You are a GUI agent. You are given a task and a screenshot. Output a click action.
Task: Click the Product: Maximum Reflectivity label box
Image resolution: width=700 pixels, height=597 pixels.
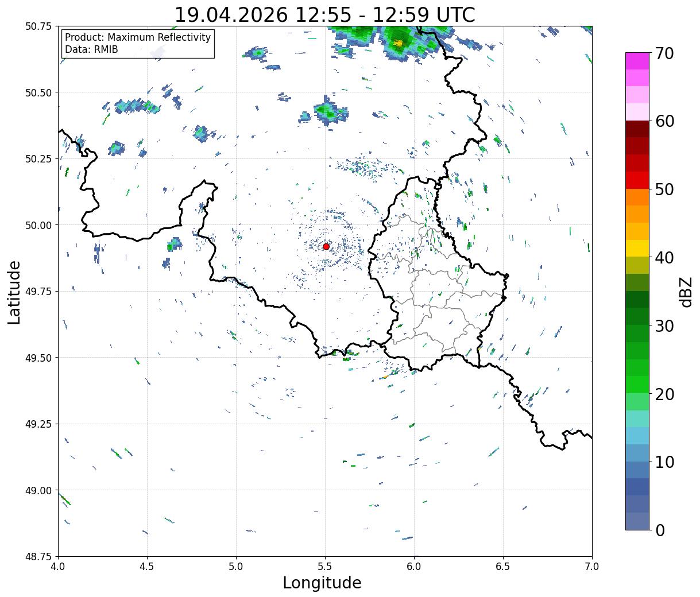pyautogui.click(x=138, y=44)
